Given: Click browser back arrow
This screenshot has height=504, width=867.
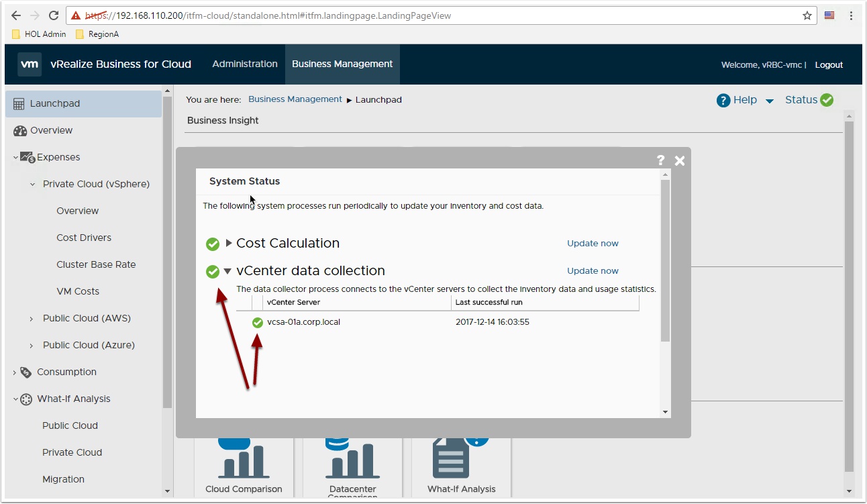Looking at the screenshot, I should 16,15.
